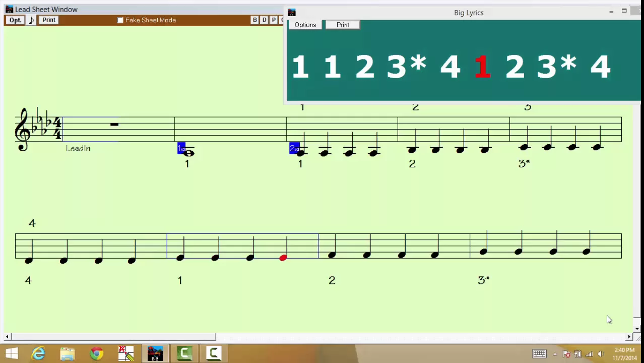Open Internet Explorer from taskbar
This screenshot has width=644, height=363.
[x=38, y=353]
